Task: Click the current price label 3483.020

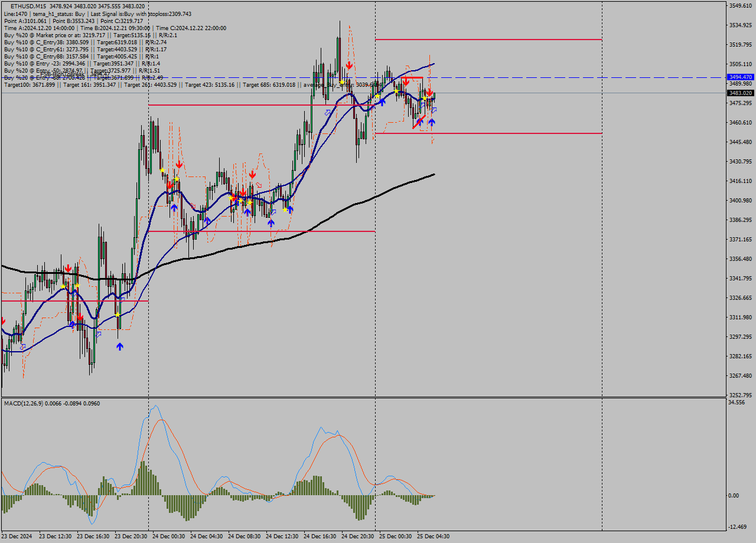Action: point(741,93)
